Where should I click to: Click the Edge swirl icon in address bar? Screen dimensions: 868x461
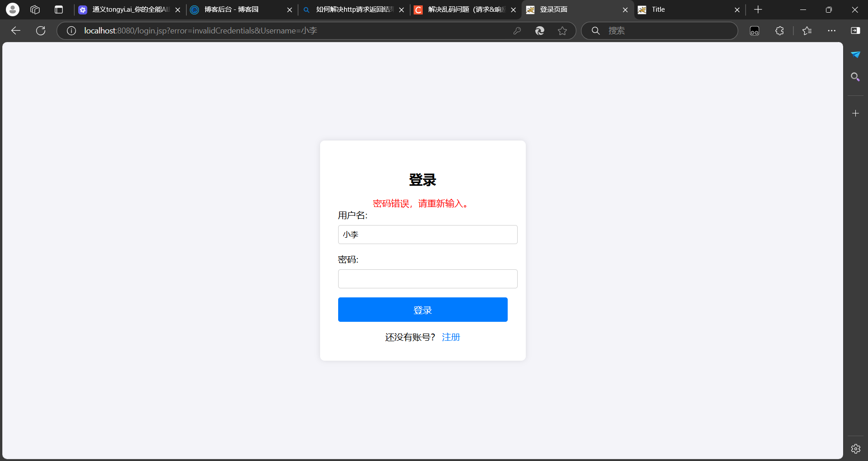tap(540, 31)
